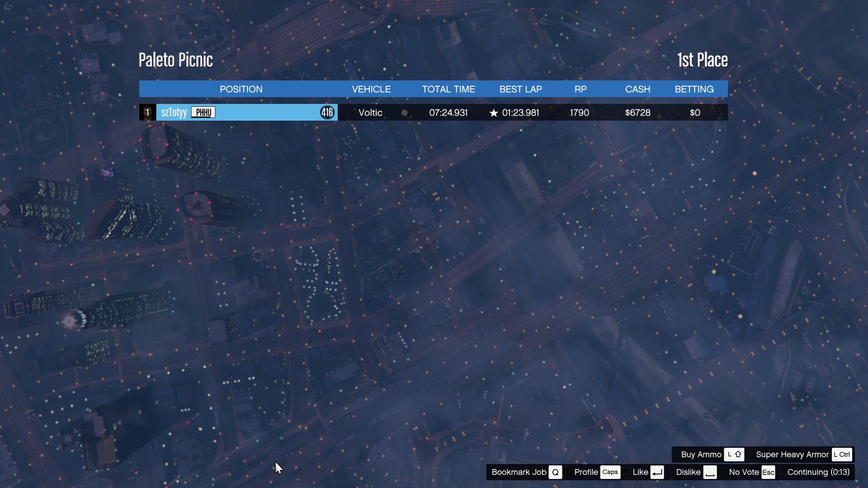
Task: Click the Enter key icon for Like
Action: [657, 472]
